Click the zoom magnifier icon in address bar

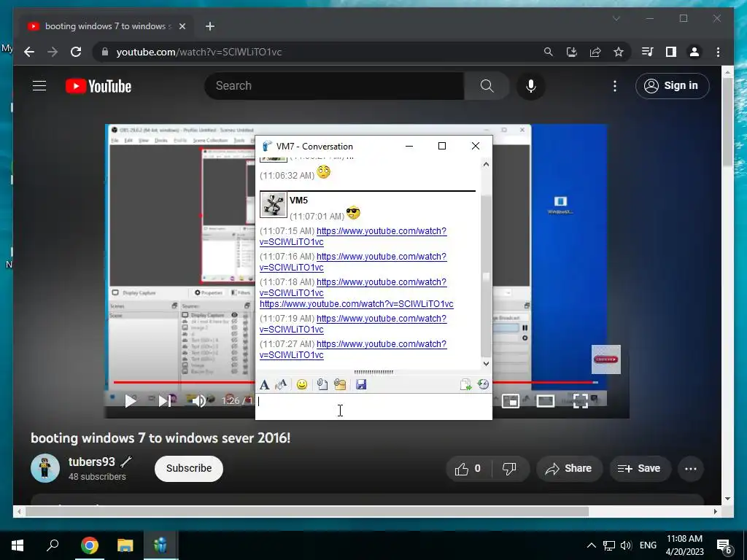tap(549, 52)
